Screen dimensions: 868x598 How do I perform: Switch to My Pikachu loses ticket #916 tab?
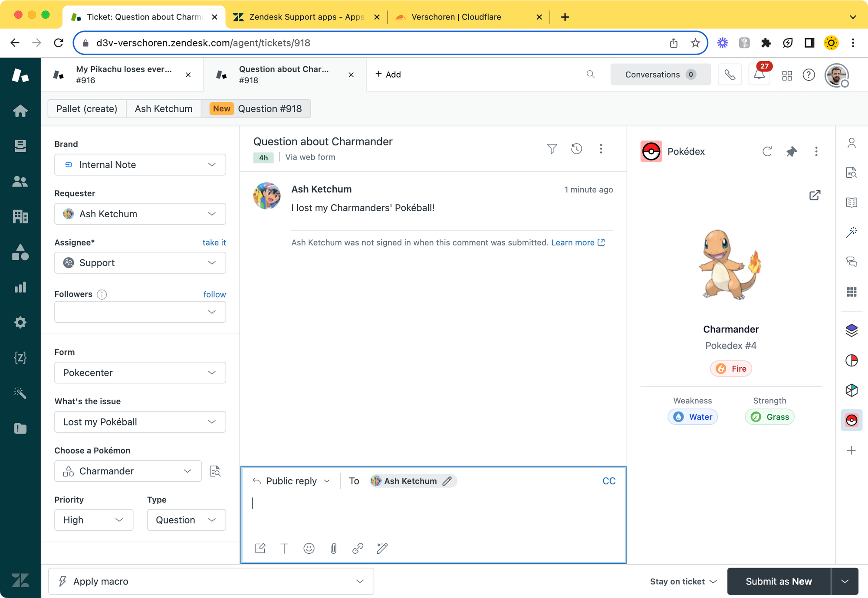(123, 75)
